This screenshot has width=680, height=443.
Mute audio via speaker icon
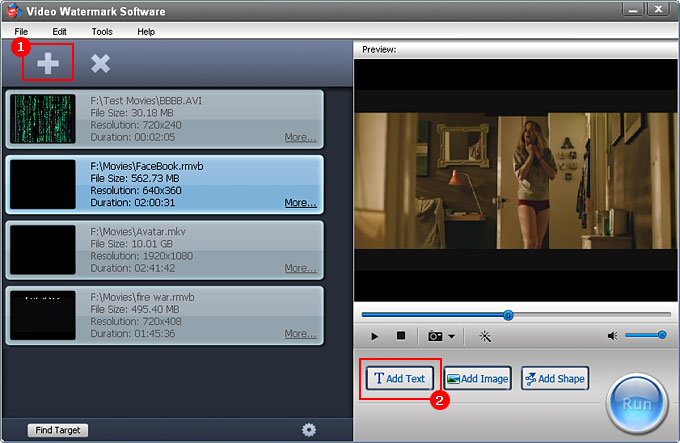pyautogui.click(x=612, y=336)
